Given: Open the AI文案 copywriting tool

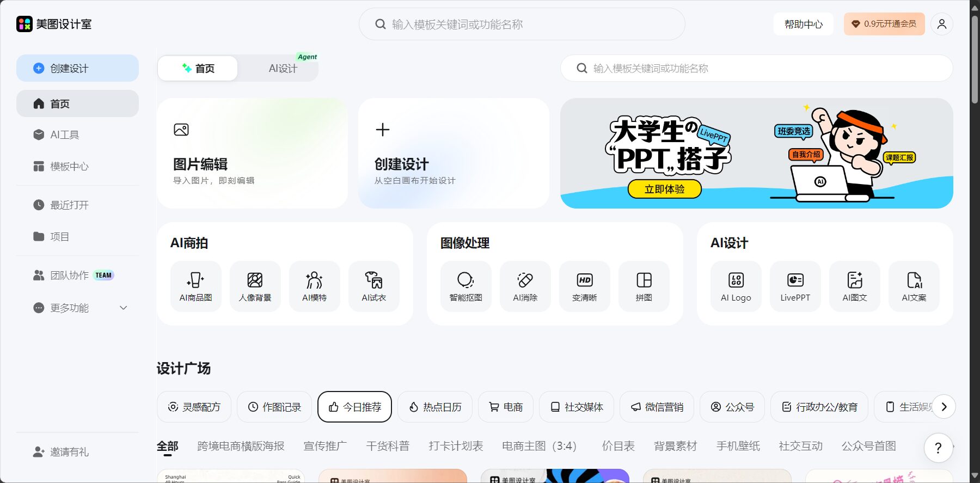Looking at the screenshot, I should [914, 286].
